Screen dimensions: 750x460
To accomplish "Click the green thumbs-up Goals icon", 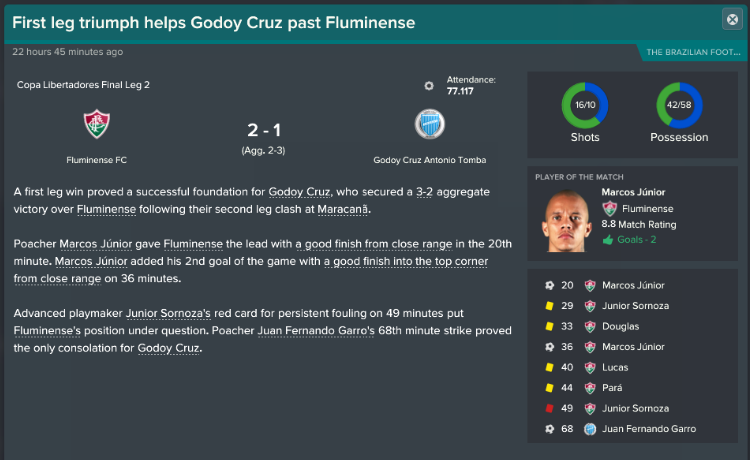I will 607,240.
